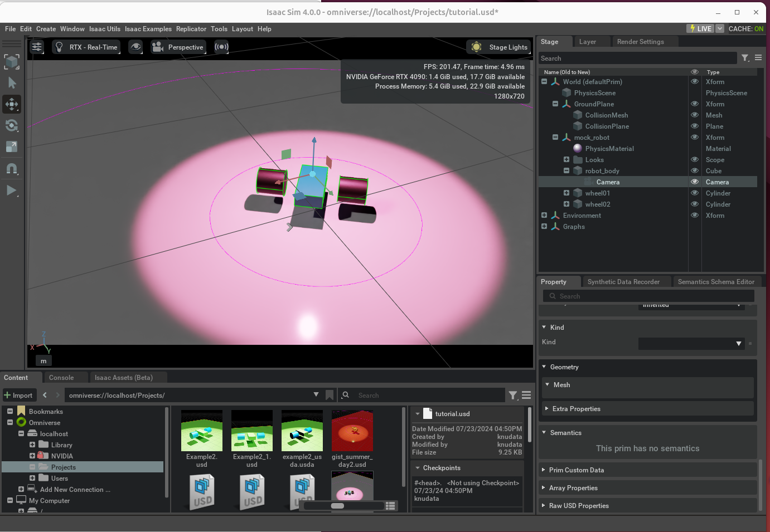Activate the Move tool
The image size is (770, 532).
12,104
